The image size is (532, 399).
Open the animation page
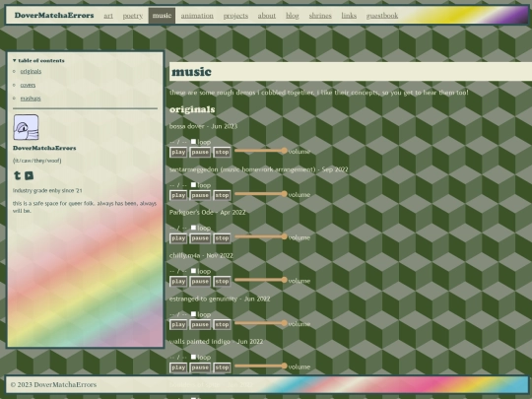[x=197, y=16]
